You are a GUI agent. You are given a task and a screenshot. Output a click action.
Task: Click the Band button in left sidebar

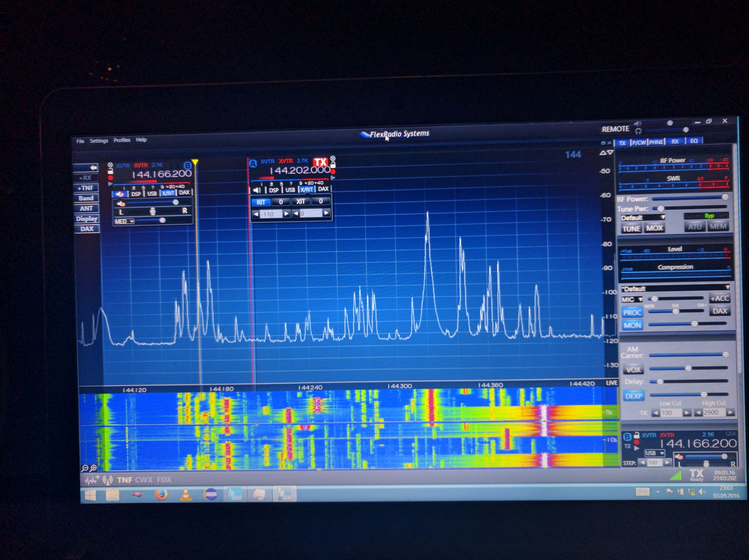point(86,198)
